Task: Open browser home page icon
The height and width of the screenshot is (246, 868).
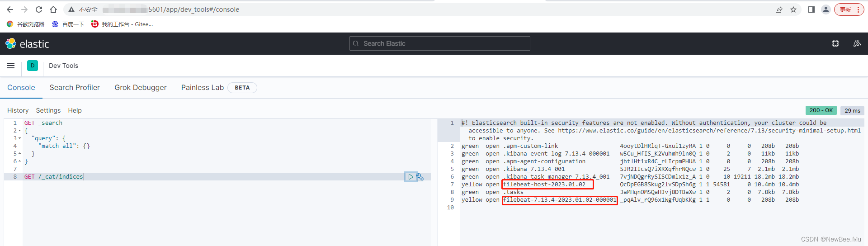Action: pos(53,9)
